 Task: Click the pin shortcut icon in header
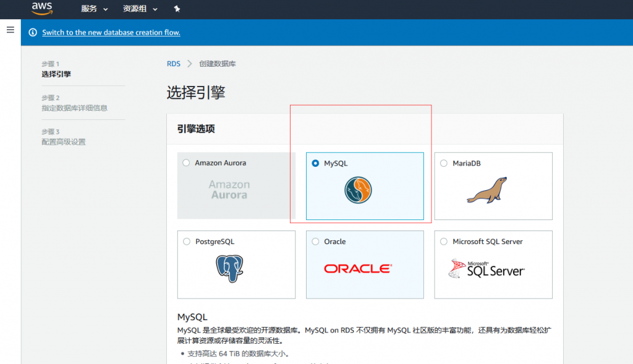tap(177, 9)
